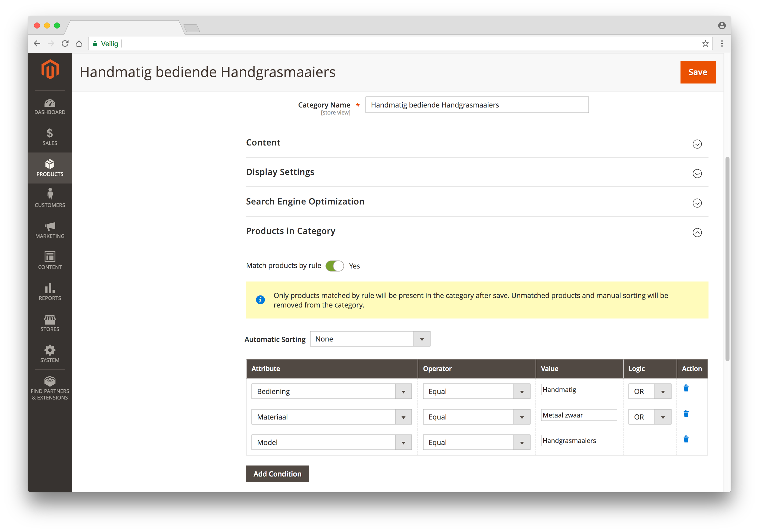Viewport: 759px width, 532px height.
Task: Open operator dropdown in Materiaal row
Action: coord(476,417)
